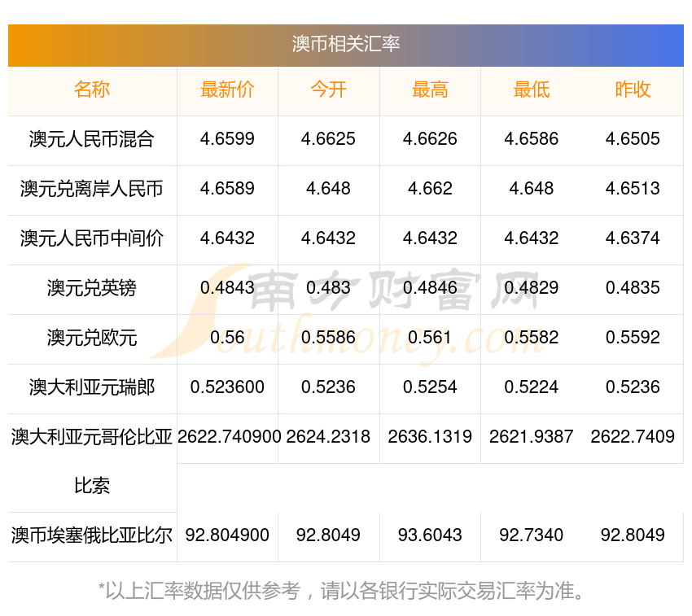Viewport: 692px width, 616px height.
Task: Click highest value 4.6626
Action: pyautogui.click(x=430, y=139)
